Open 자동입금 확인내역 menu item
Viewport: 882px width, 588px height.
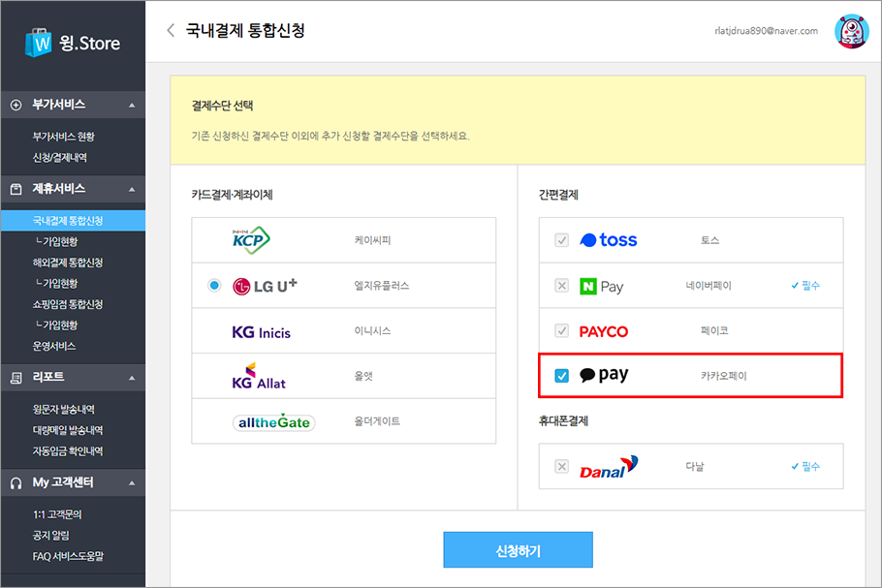[68, 450]
